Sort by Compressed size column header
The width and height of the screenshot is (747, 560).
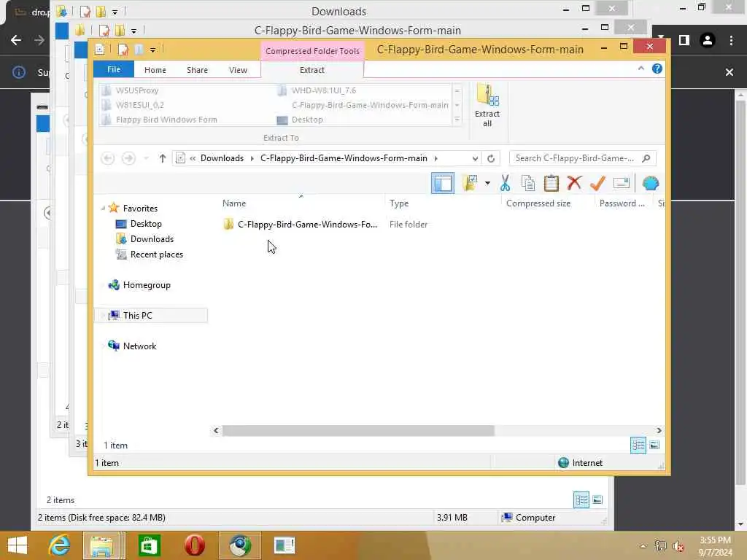[x=538, y=203]
